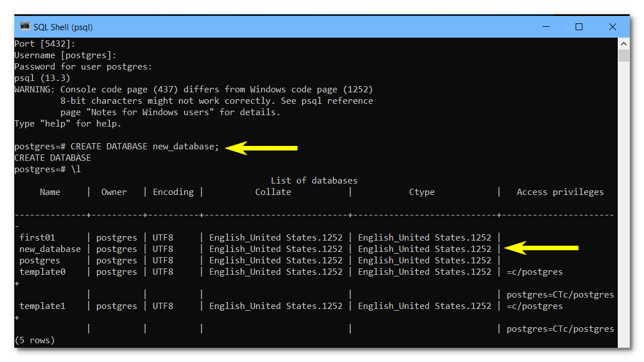Click the 'WARNING: Console code page' line
This screenshot has height=362, width=644.
point(193,89)
